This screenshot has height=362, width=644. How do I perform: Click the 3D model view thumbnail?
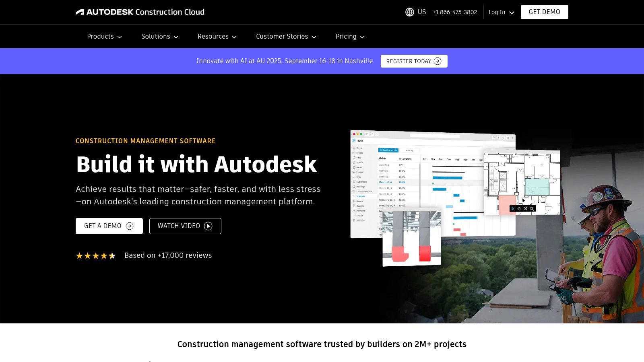412,237
